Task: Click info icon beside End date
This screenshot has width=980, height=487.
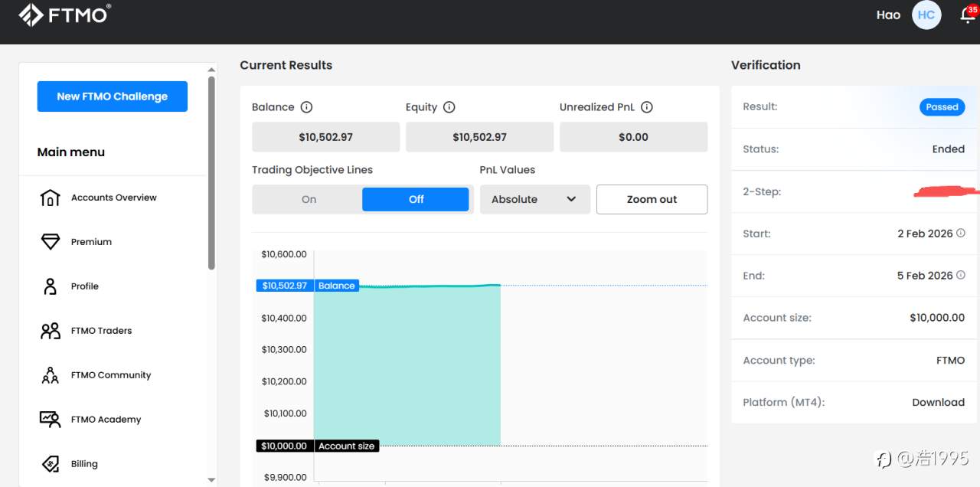Action: pyautogui.click(x=961, y=275)
